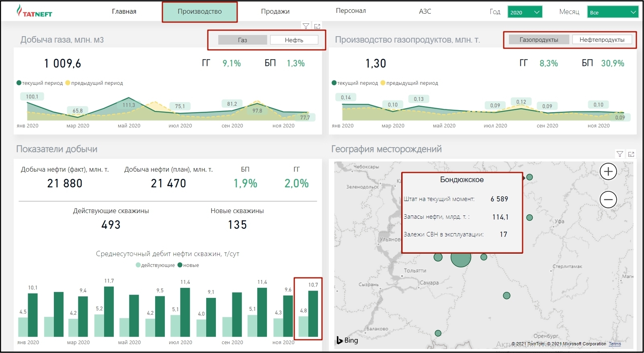Open filter icon above gas chart
The height and width of the screenshot is (353, 644).
(x=306, y=26)
